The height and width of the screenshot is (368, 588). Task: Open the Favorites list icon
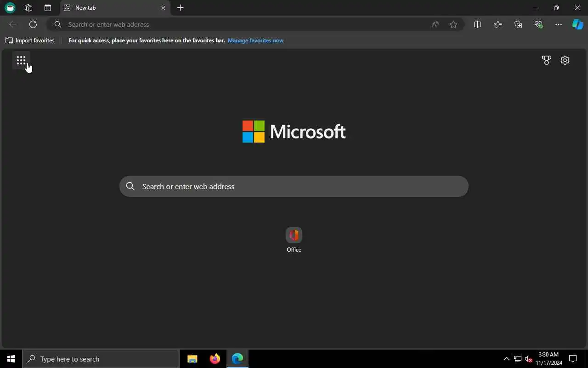coord(498,24)
